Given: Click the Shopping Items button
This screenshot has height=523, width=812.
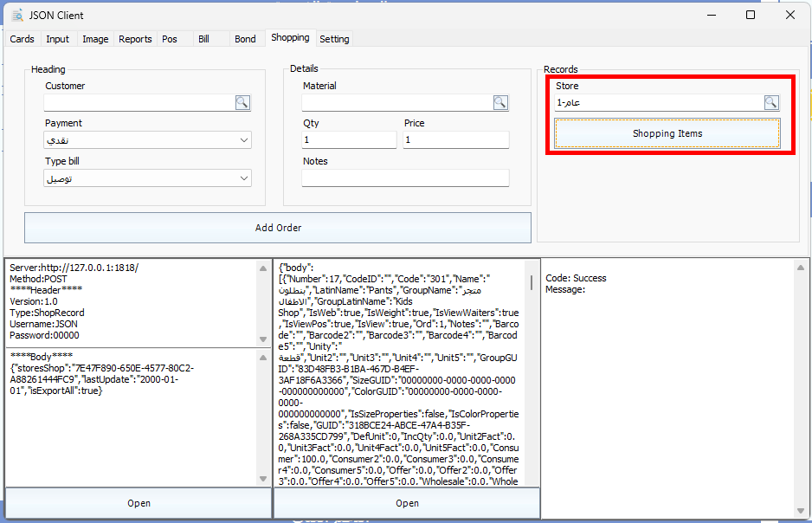Looking at the screenshot, I should 667,133.
